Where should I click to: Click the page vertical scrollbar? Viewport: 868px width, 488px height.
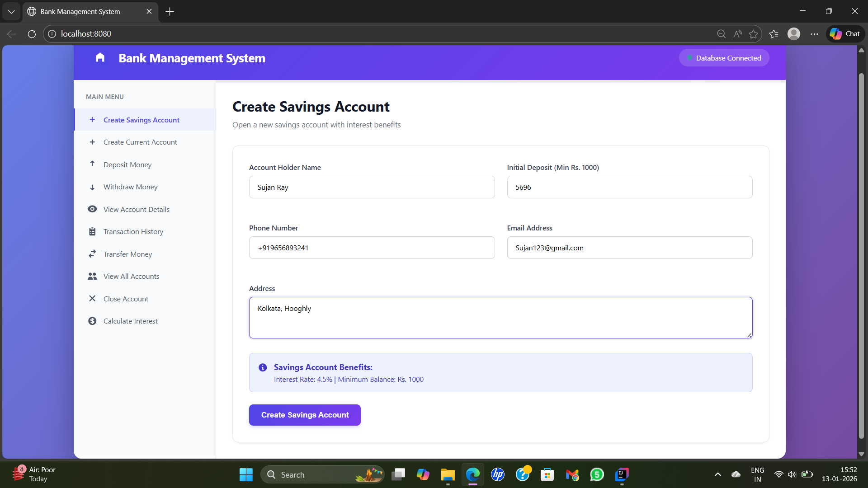click(x=861, y=253)
